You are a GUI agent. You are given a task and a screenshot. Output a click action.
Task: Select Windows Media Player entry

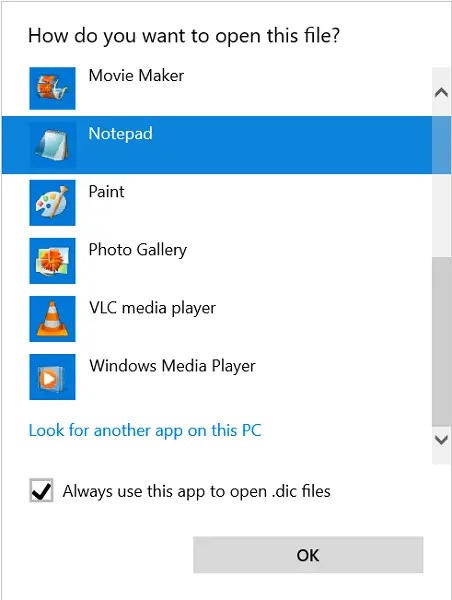[217, 377]
